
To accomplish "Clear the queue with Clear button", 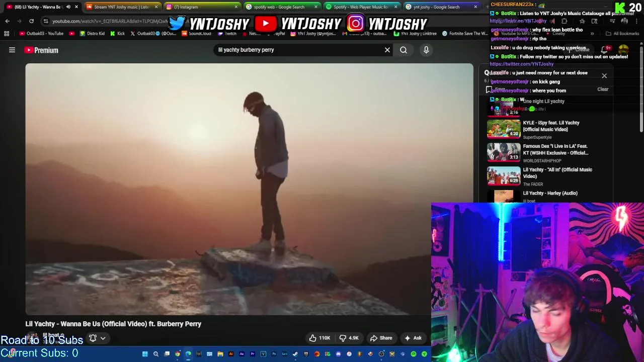I will pyautogui.click(x=603, y=89).
